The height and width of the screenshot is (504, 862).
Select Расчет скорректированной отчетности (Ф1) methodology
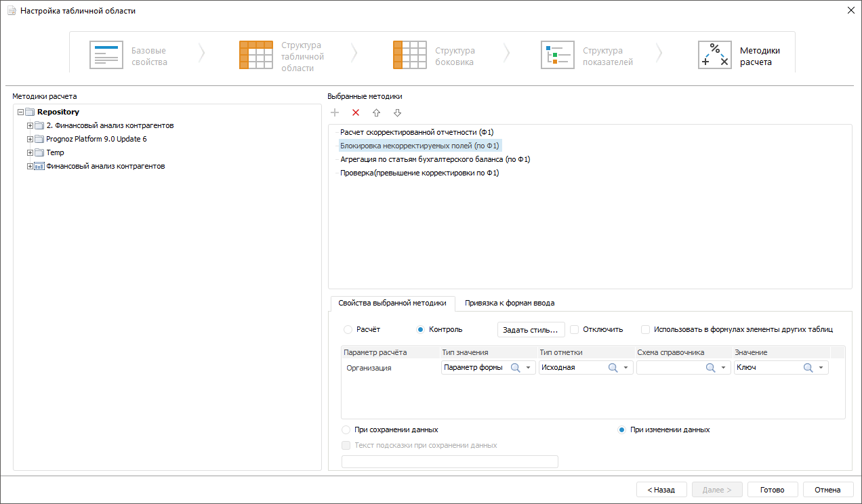point(417,132)
